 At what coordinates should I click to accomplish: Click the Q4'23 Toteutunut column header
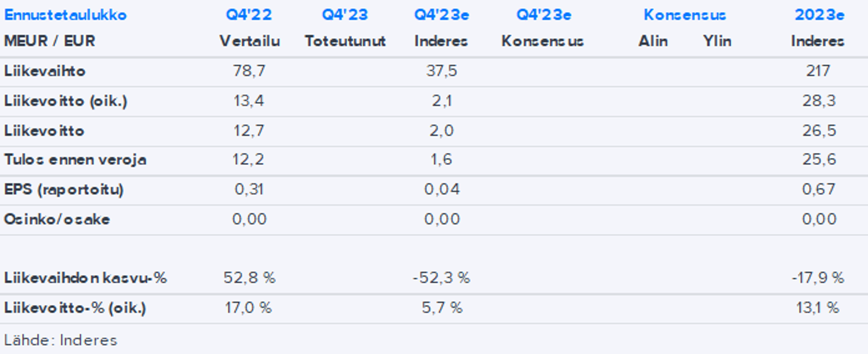[x=345, y=15]
